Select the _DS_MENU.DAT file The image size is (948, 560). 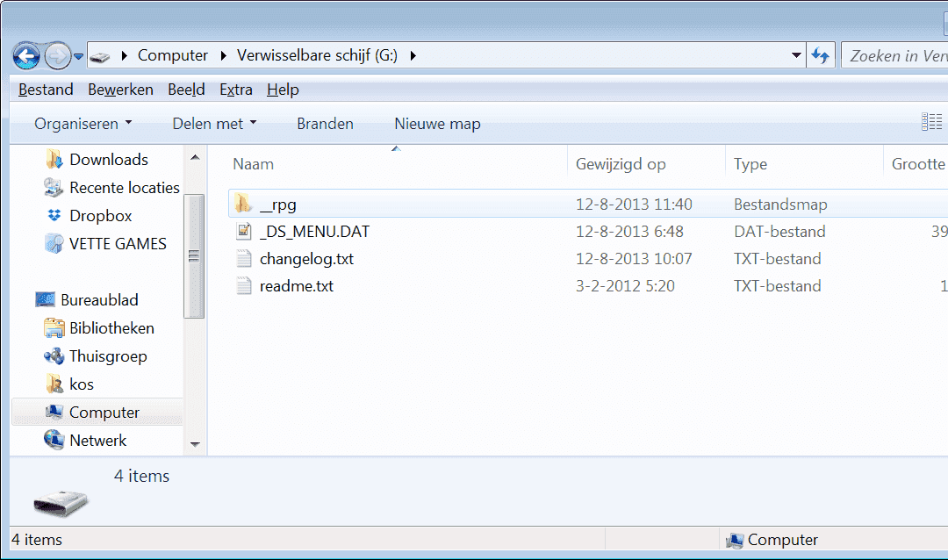pyautogui.click(x=314, y=232)
